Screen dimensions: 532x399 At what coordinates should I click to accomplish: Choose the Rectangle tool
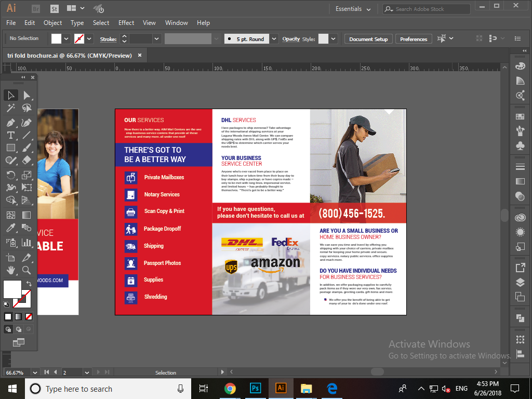coord(11,148)
